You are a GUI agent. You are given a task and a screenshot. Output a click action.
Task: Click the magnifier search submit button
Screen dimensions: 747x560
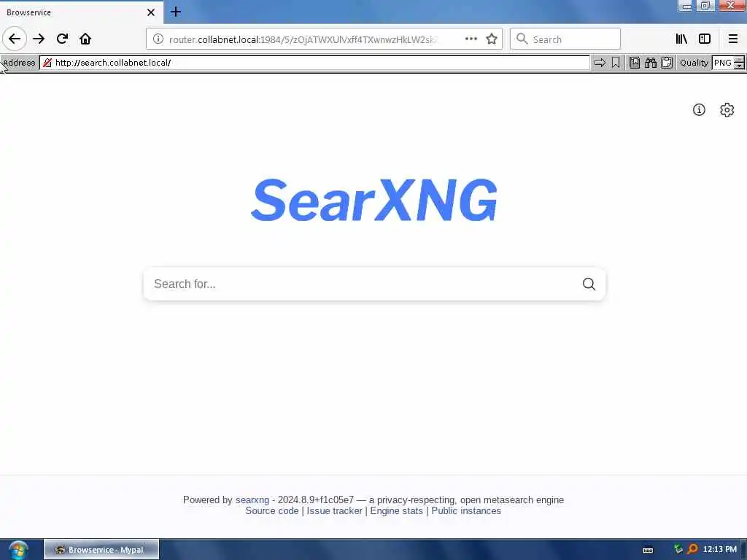point(589,284)
